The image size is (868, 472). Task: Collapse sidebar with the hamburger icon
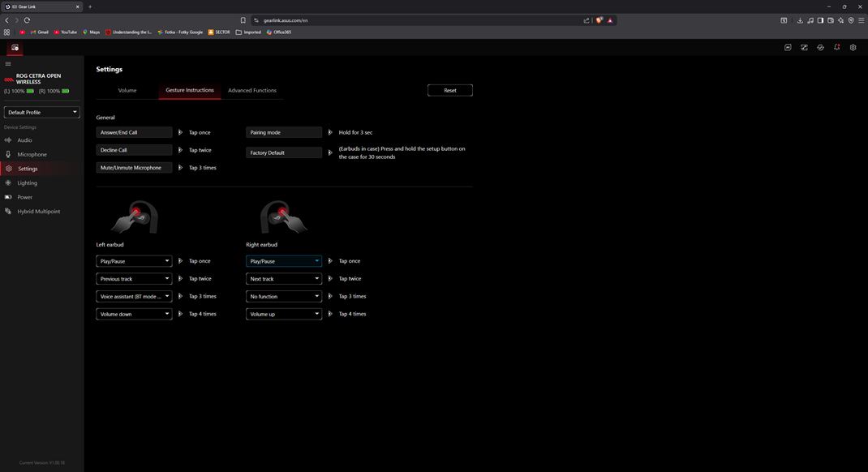tap(8, 63)
